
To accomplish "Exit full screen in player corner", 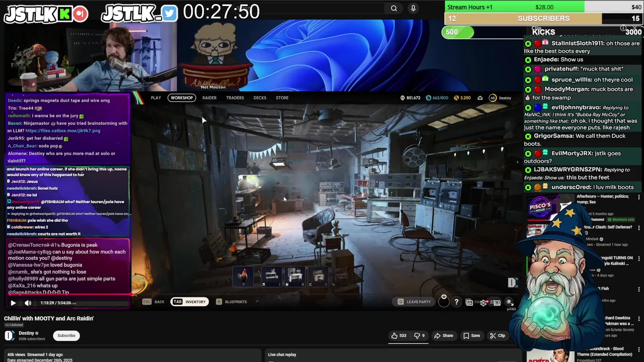I will tap(509, 302).
